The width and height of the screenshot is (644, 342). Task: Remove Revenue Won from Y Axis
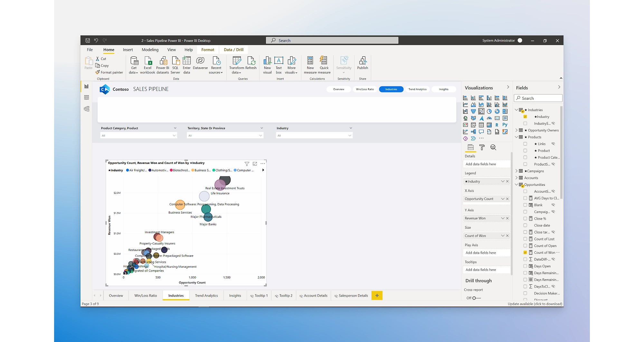click(x=507, y=218)
